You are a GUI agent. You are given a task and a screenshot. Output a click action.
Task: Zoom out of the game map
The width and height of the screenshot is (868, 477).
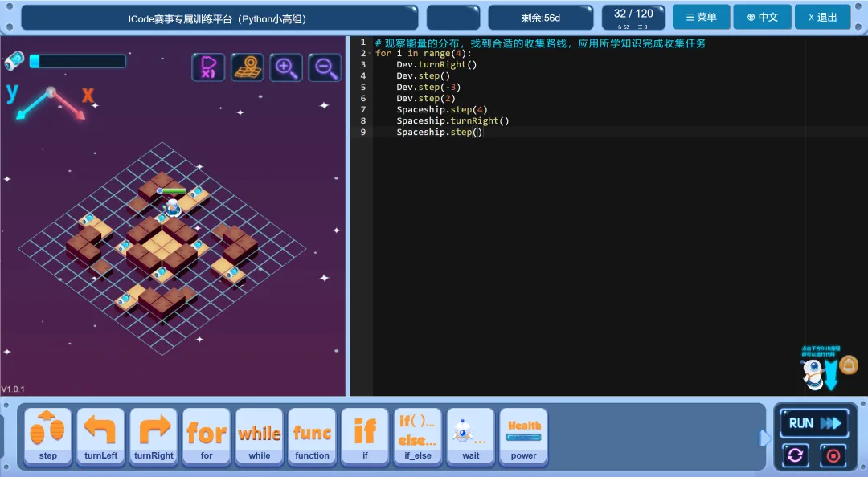(325, 67)
